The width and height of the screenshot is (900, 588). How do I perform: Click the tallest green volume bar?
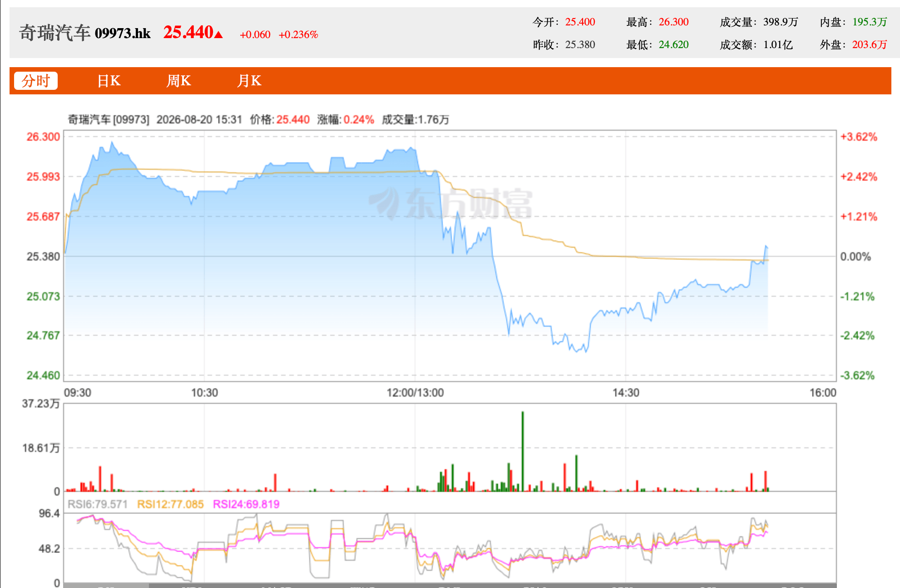pos(523,451)
